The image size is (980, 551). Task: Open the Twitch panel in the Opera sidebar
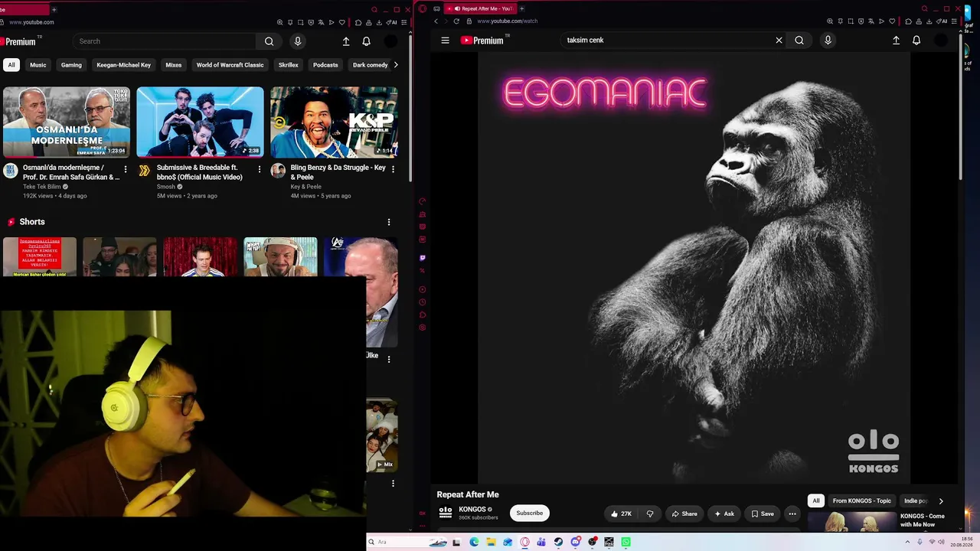[423, 258]
